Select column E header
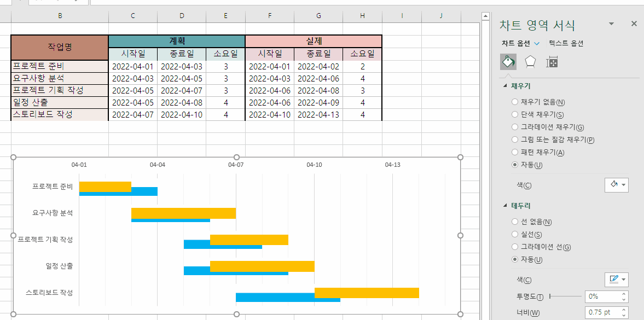 tap(225, 16)
